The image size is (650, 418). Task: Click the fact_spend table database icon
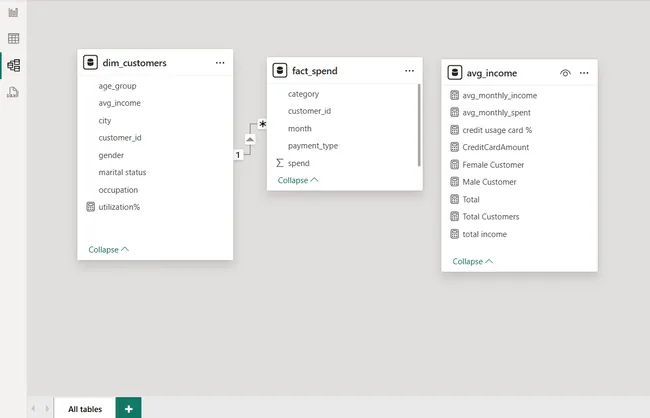(x=280, y=70)
